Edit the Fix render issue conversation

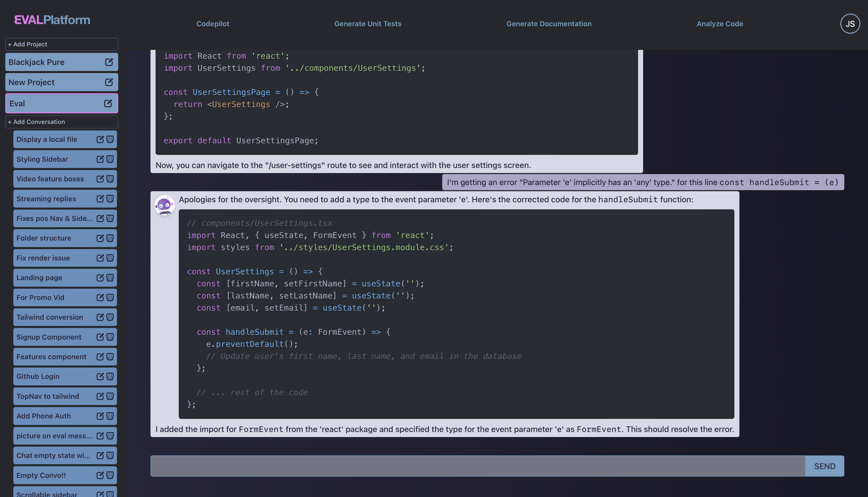pos(100,258)
